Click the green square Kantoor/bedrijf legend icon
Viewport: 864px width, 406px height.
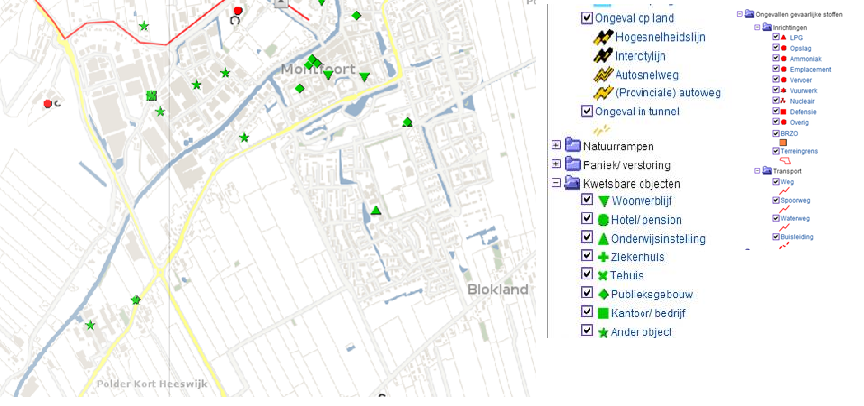(x=603, y=313)
